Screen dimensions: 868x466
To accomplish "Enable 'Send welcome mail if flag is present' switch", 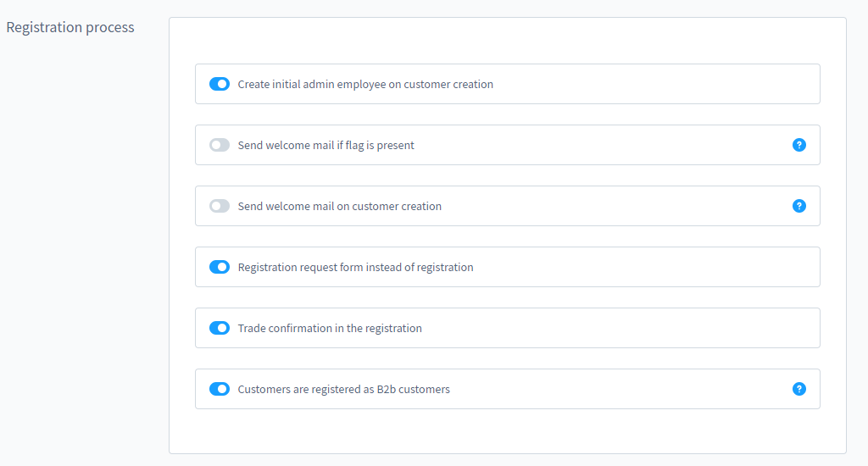I will coord(220,145).
